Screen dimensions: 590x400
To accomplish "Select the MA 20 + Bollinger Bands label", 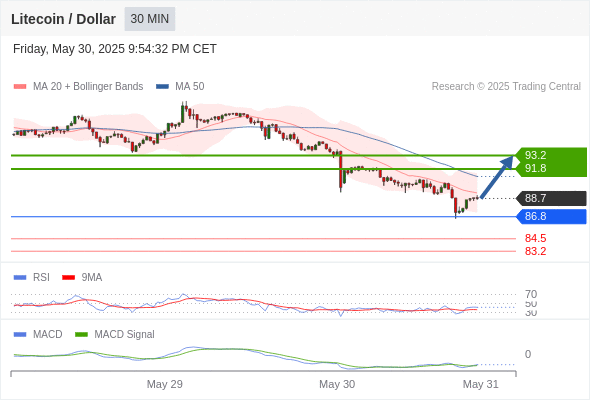I will [x=88, y=87].
